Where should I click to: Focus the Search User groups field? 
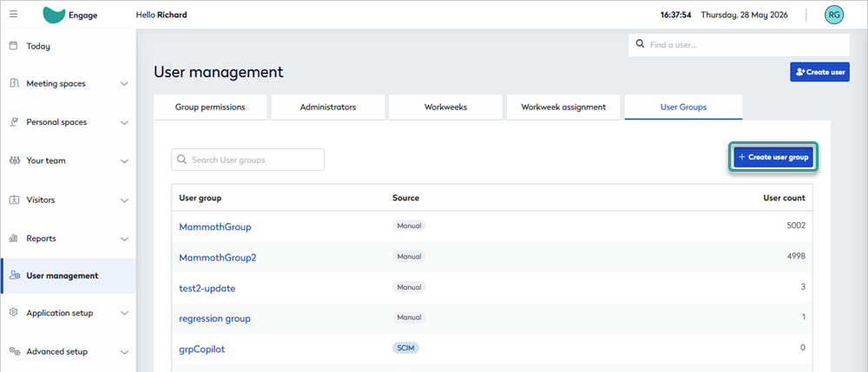[248, 160]
